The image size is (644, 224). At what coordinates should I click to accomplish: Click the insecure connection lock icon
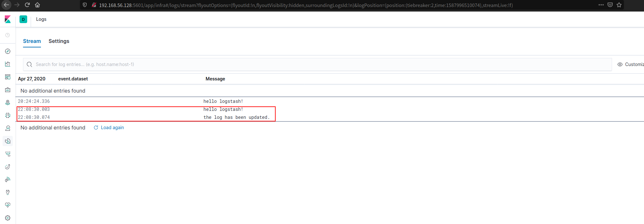pyautogui.click(x=94, y=5)
